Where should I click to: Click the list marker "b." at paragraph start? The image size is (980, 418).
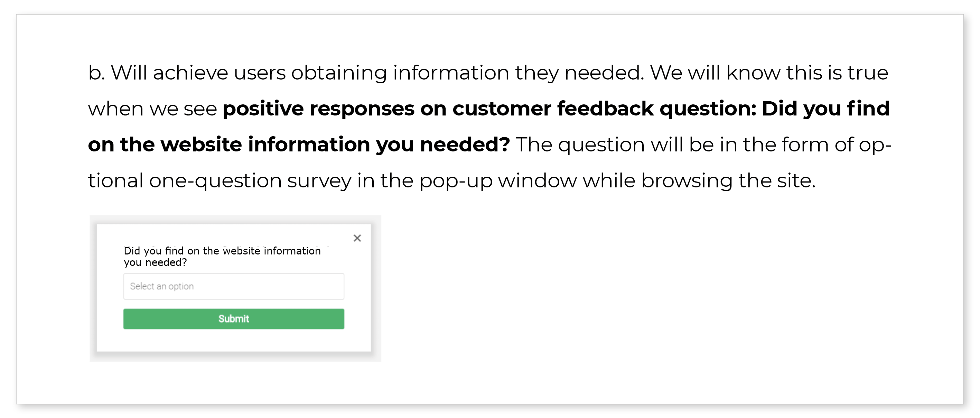[x=96, y=73]
